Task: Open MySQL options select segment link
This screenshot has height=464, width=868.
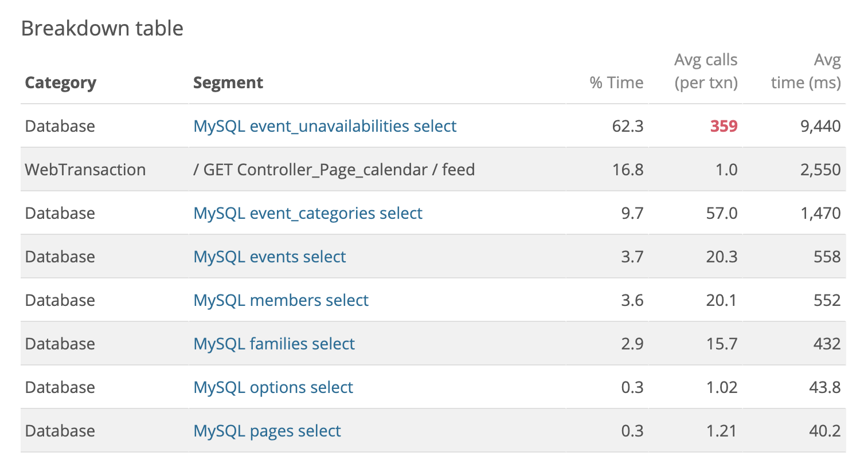Action: [x=273, y=387]
